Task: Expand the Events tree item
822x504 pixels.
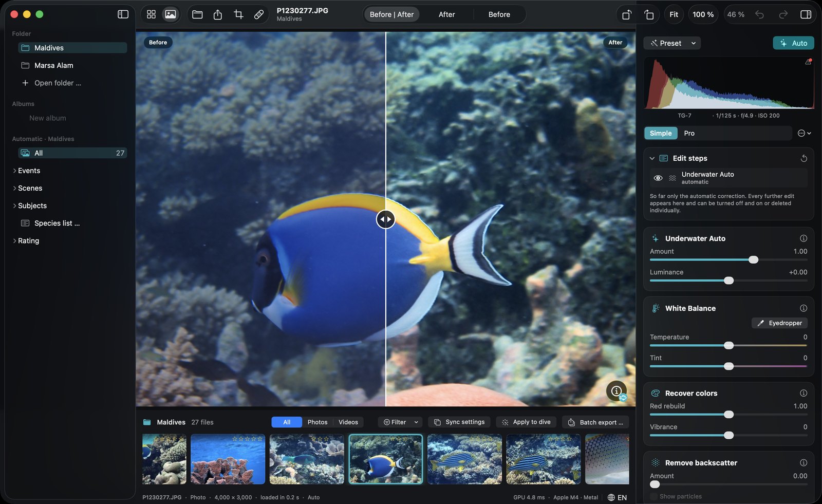Action: click(14, 171)
